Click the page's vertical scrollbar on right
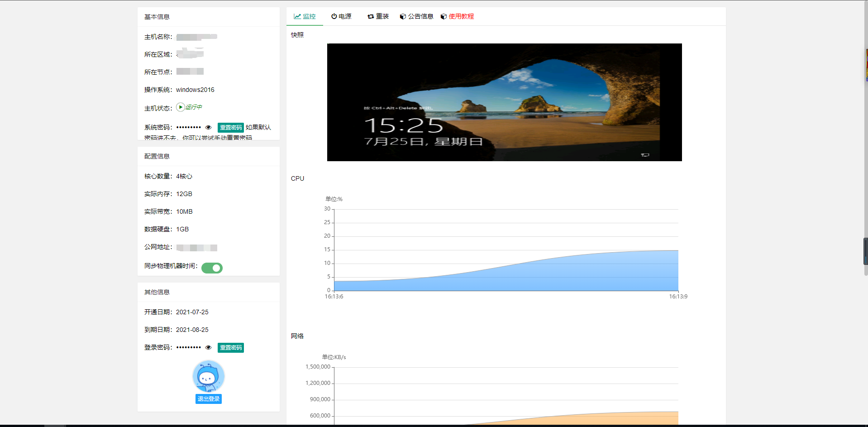The height and width of the screenshot is (427, 868). (x=865, y=251)
